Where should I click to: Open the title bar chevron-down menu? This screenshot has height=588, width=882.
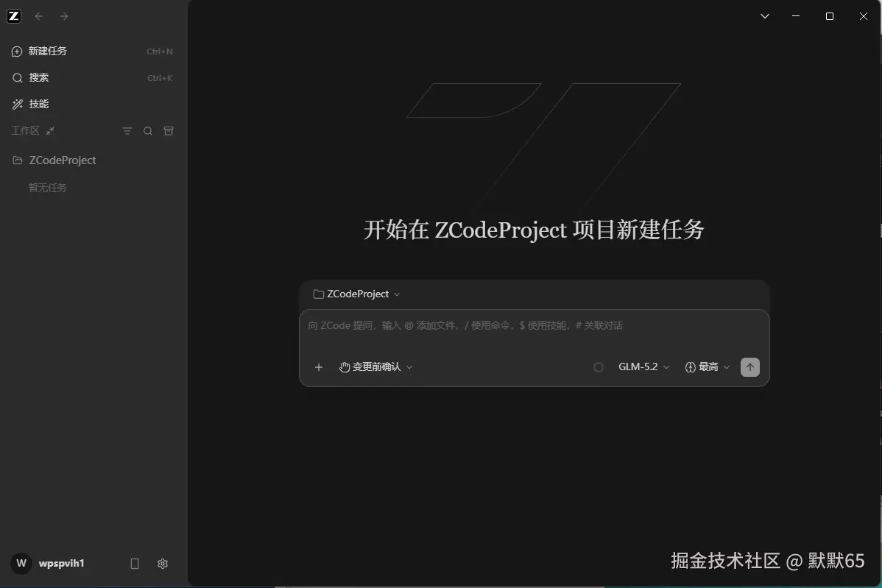[x=764, y=16]
